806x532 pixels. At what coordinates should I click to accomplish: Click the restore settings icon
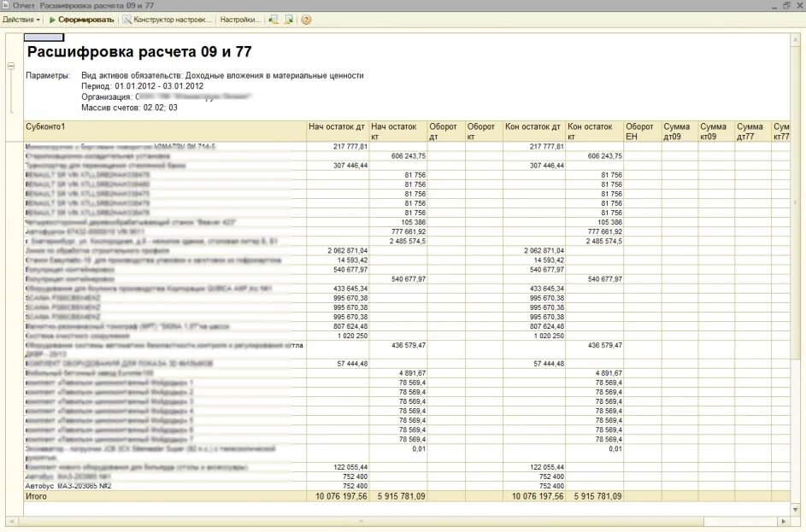[x=274, y=20]
